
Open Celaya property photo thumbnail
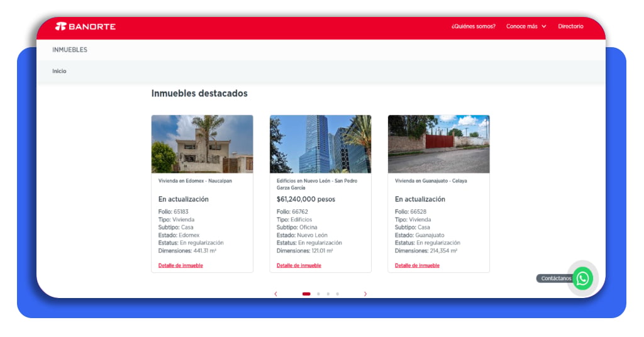[x=438, y=144]
